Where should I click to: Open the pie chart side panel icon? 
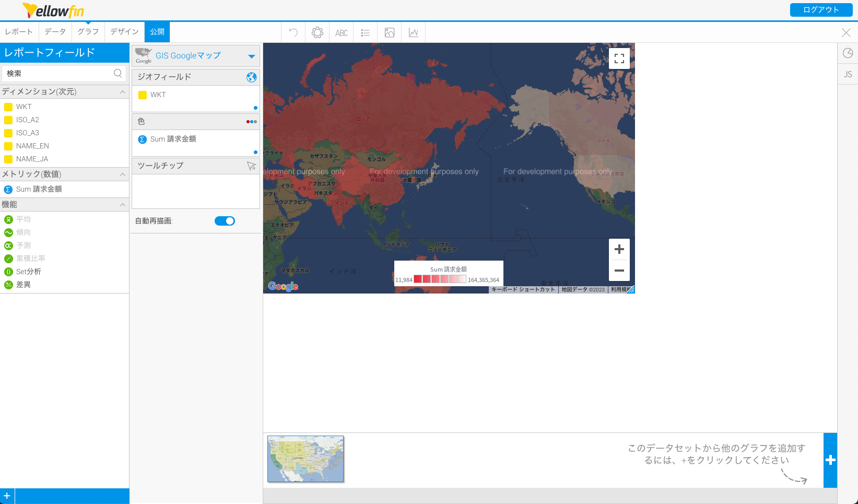848,53
